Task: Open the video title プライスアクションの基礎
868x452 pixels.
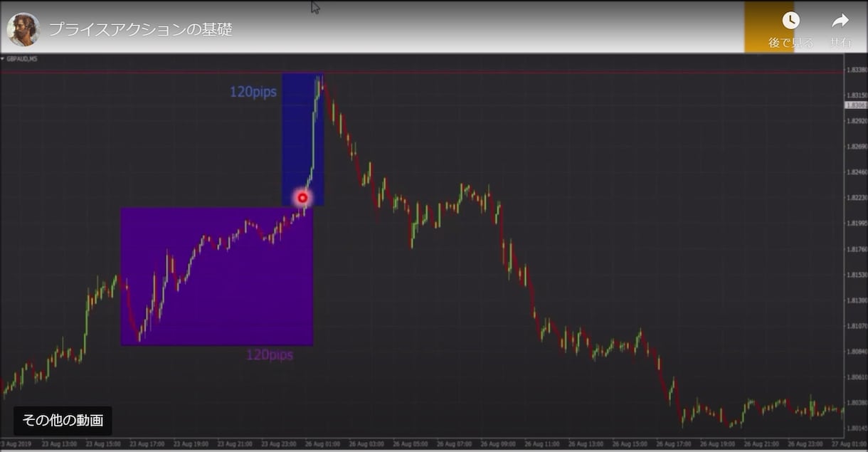Action: tap(140, 29)
